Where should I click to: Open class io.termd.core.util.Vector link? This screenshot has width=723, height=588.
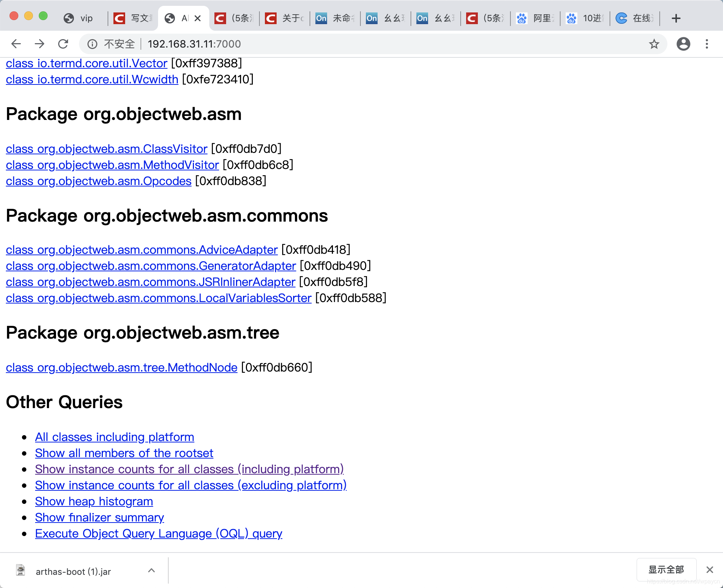click(87, 63)
